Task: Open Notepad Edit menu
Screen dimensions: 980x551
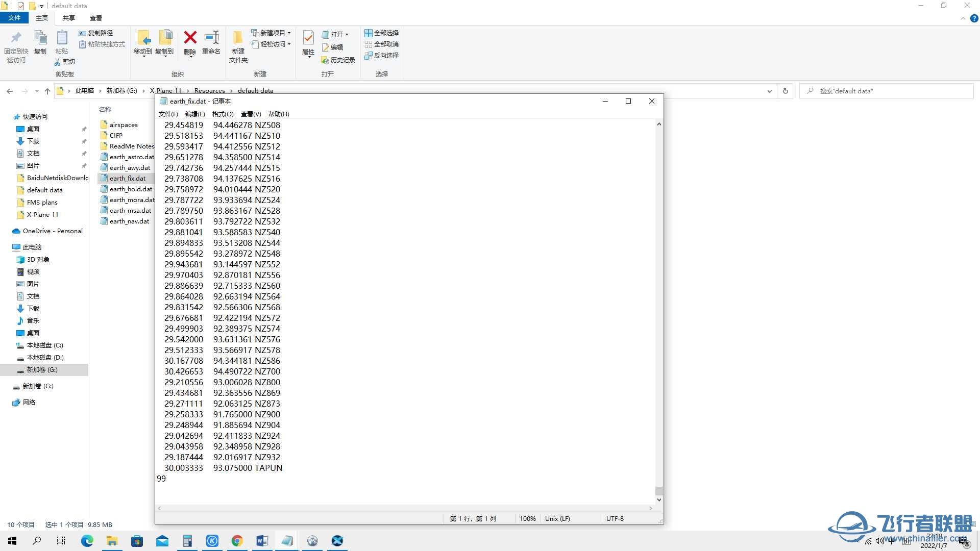Action: [195, 114]
